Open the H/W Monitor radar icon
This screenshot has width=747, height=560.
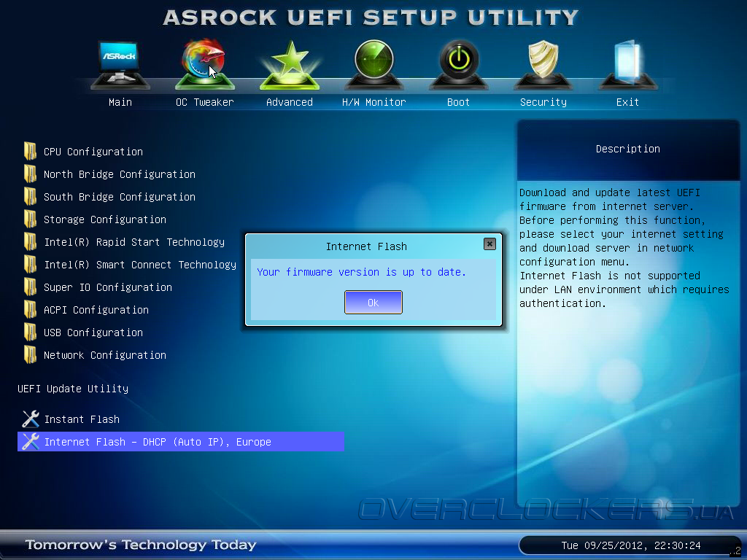pos(374,65)
